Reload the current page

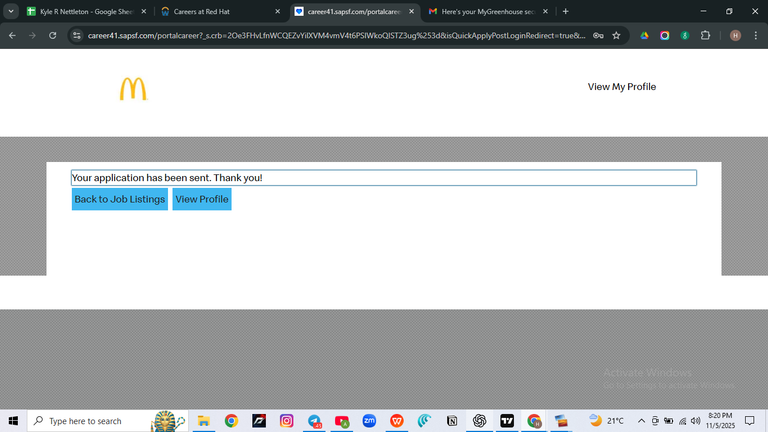click(x=52, y=35)
